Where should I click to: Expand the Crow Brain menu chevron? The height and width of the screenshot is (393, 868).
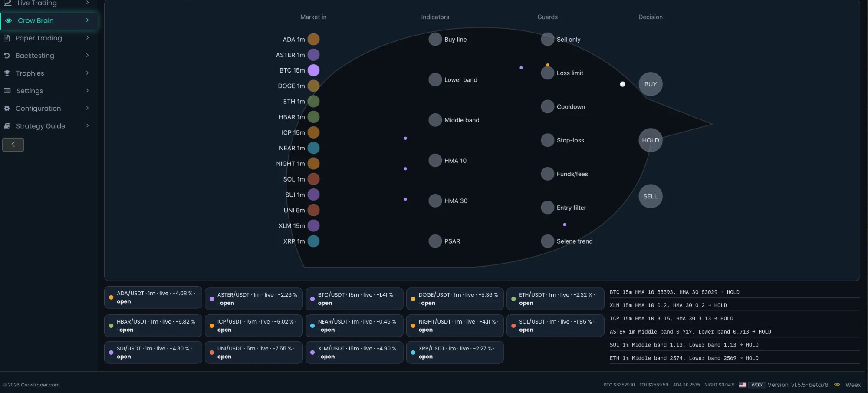87,20
